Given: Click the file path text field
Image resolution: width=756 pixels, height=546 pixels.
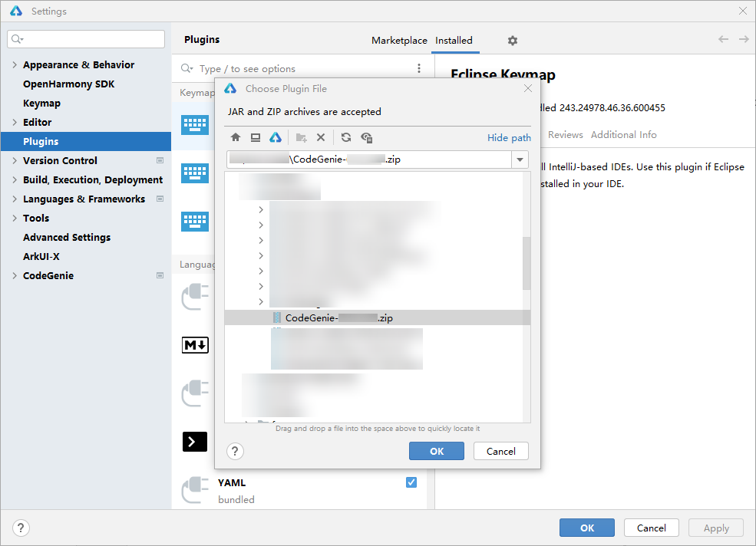Looking at the screenshot, I should tap(369, 160).
